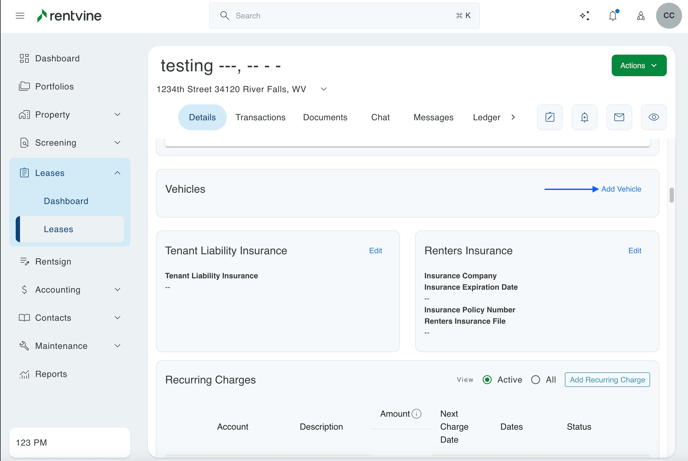Click the Reports icon in sidebar
688x461 pixels.
pyautogui.click(x=24, y=374)
